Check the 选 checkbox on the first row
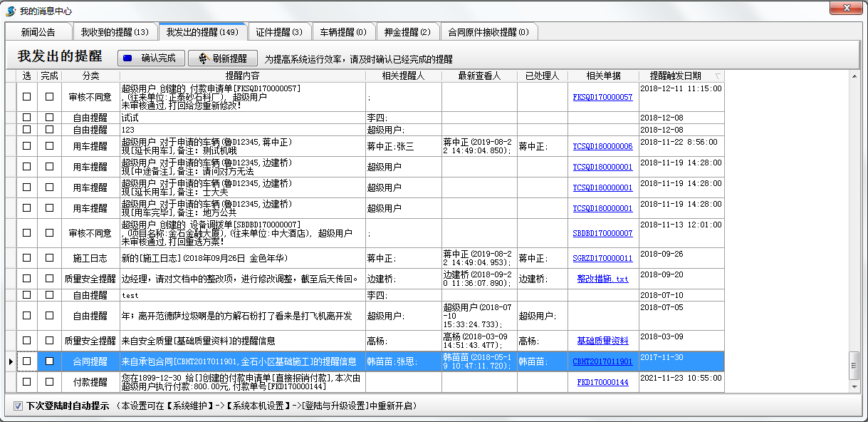This screenshot has height=422, width=868. (x=26, y=96)
